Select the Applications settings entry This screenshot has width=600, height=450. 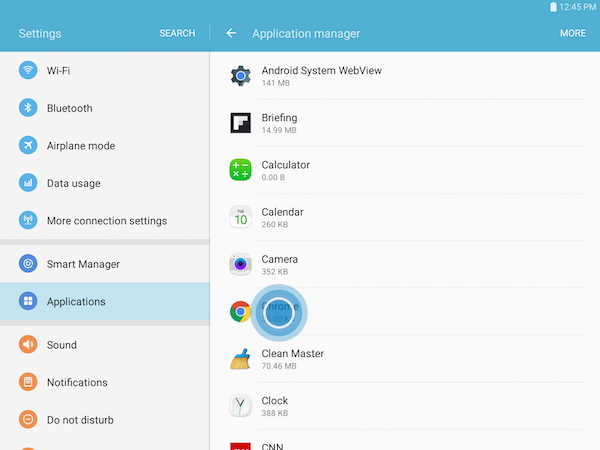105,301
